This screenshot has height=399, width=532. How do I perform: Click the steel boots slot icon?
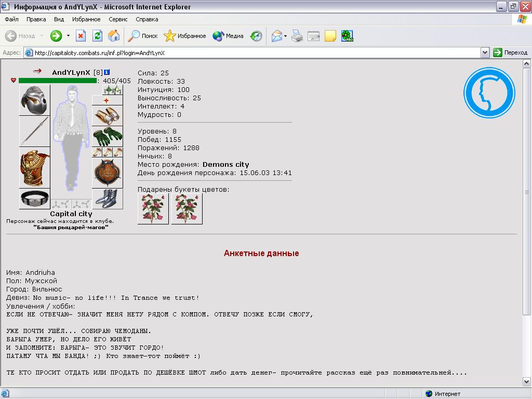pyautogui.click(x=108, y=199)
